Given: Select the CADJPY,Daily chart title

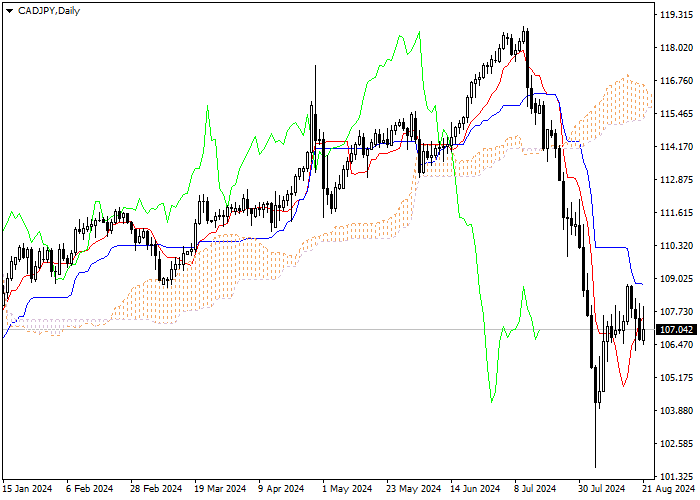Looking at the screenshot, I should pyautogui.click(x=49, y=11).
